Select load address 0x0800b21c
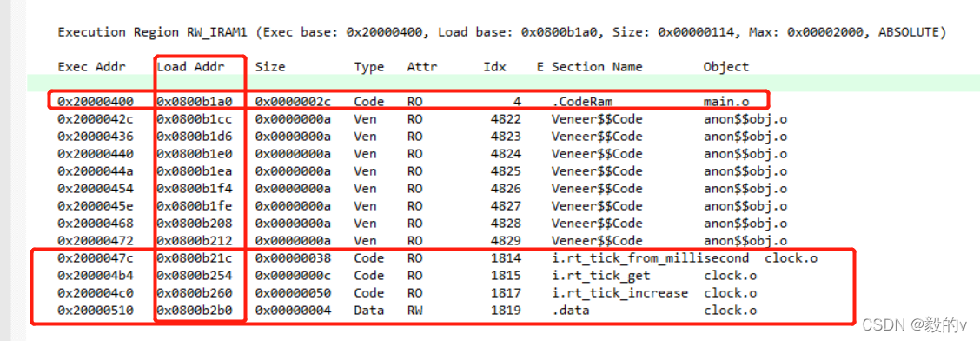980x341 pixels. click(x=195, y=257)
